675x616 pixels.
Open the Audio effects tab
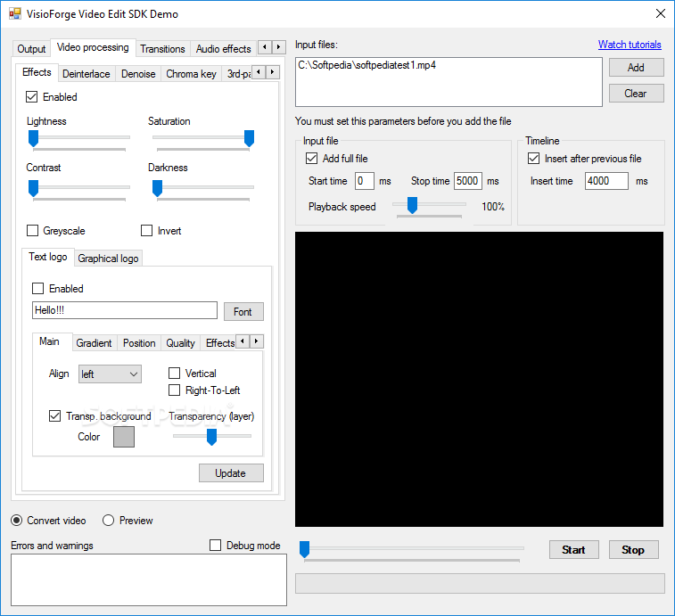click(224, 49)
